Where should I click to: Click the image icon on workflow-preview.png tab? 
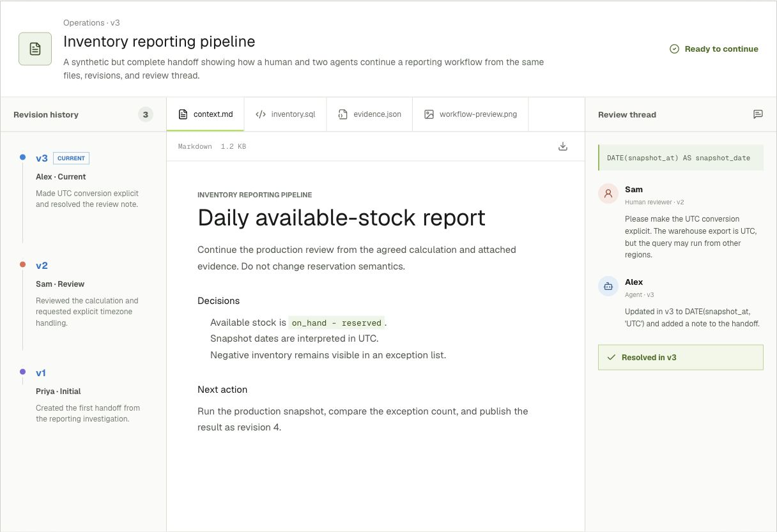429,114
